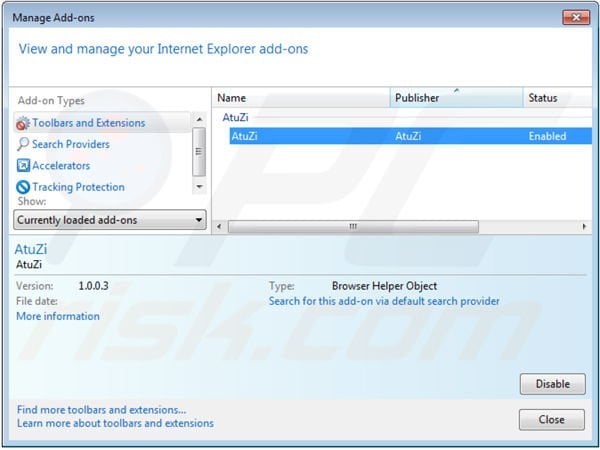Click the Browser Helper Object type text
Image resolution: width=600 pixels, height=450 pixels.
384,286
